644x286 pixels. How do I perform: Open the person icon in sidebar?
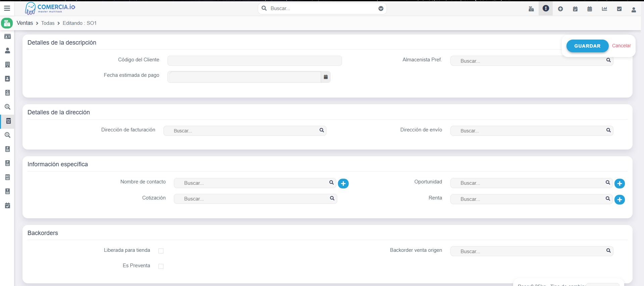point(7,51)
